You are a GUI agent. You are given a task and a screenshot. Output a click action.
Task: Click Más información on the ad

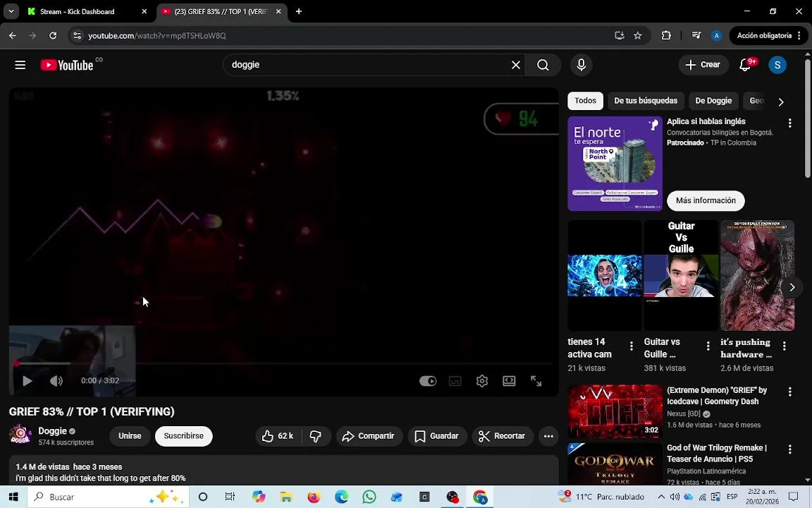tap(706, 200)
